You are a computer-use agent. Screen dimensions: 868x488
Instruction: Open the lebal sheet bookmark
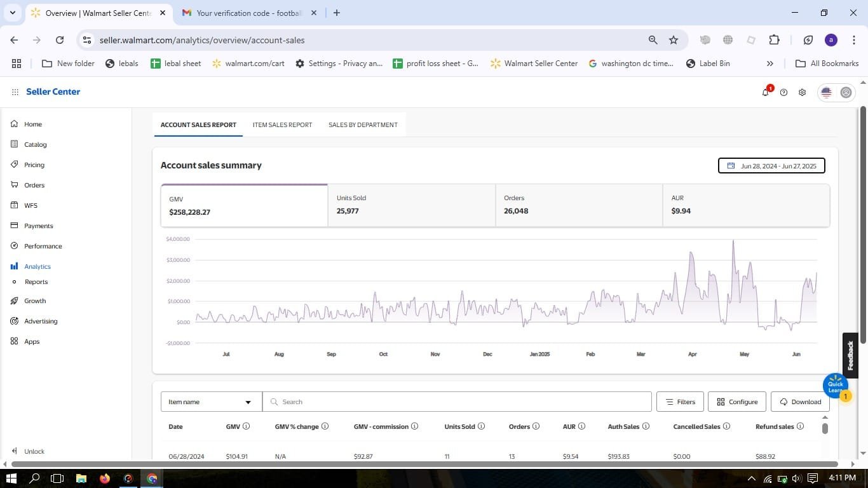pos(176,64)
